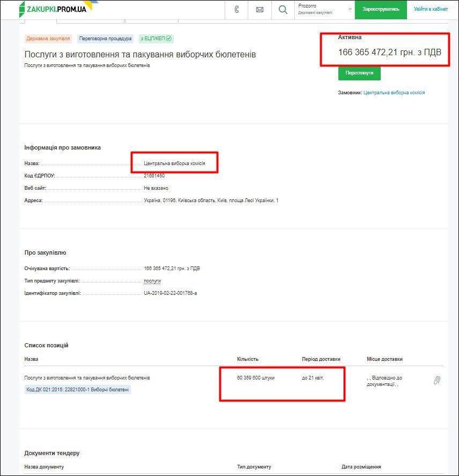Image resolution: width=459 pixels, height=476 pixels.
Task: Select the header amount 166 365 472,21 грн. з ПДВ
Action: click(390, 52)
